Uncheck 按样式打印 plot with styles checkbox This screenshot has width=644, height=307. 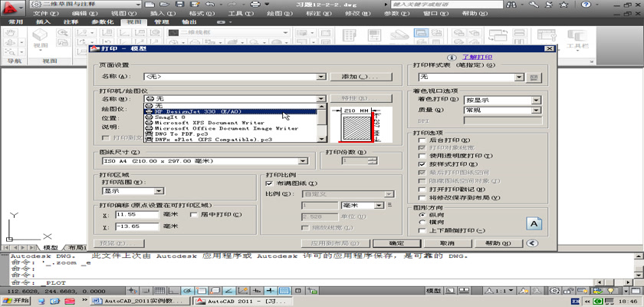pyautogui.click(x=422, y=164)
